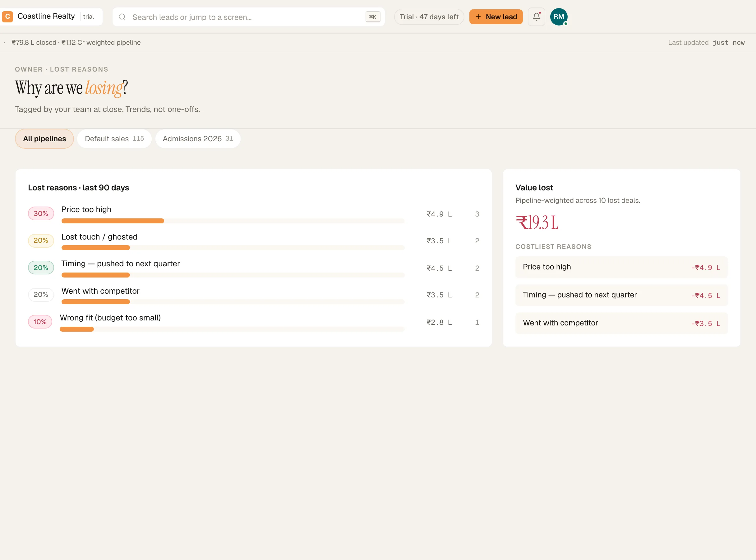Click the trial tag beside Coastline Realty
756x560 pixels.
(x=88, y=16)
